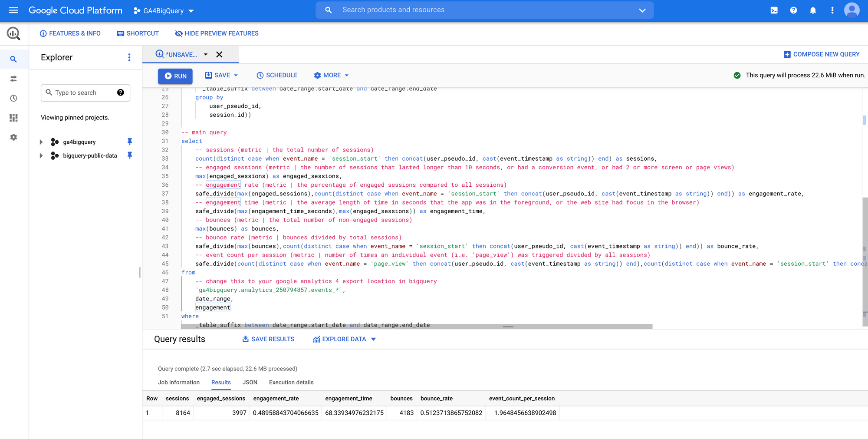Unpin the ga4bigquery project
The width and height of the screenshot is (868, 439).
pyautogui.click(x=129, y=142)
